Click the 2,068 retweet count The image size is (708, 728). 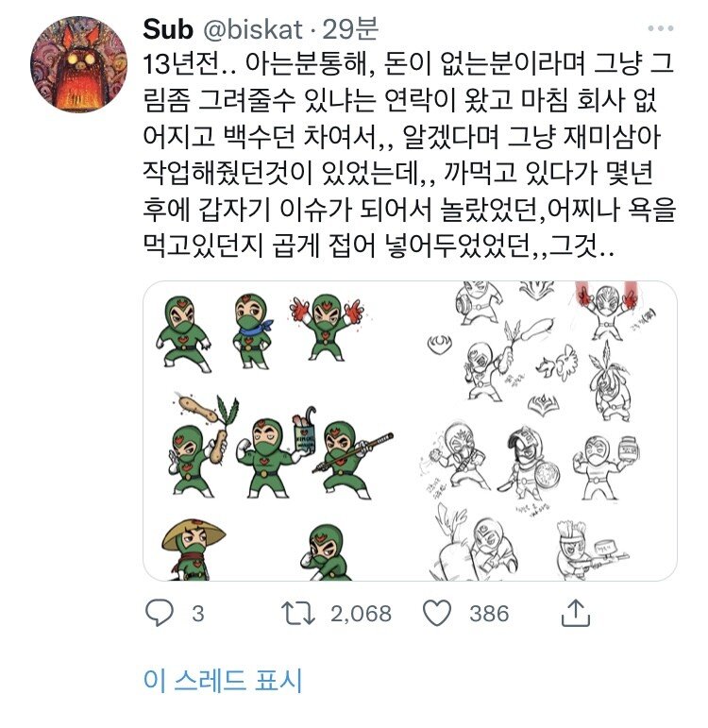coord(361,614)
